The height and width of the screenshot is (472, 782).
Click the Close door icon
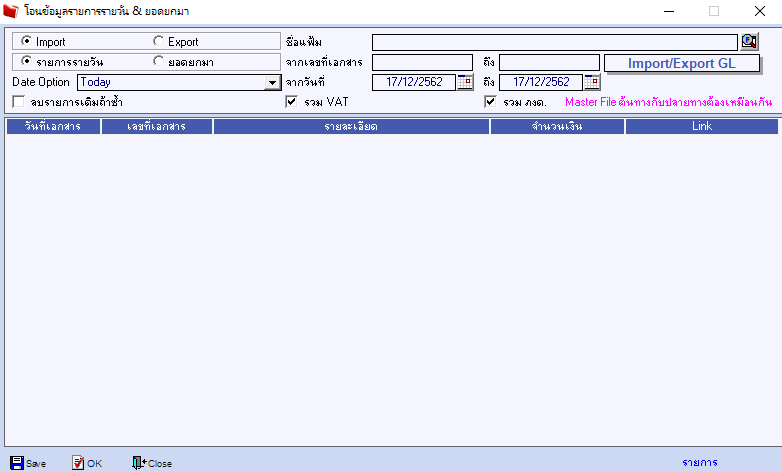click(x=139, y=463)
